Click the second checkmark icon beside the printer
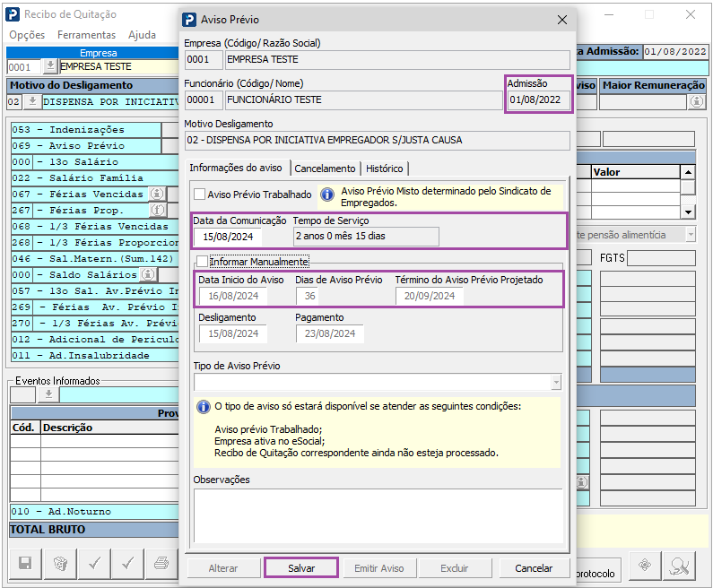 (127, 564)
